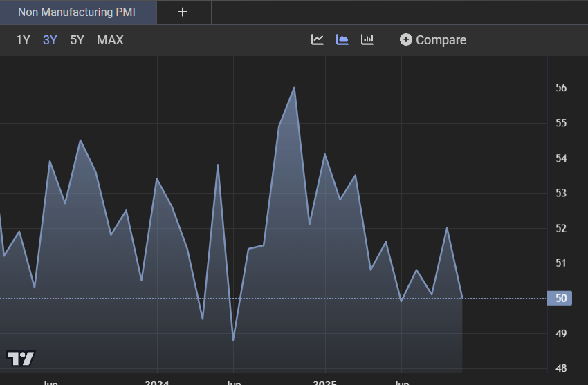Select the area chart type icon
Viewport: 588px width, 385px height.
coord(342,39)
